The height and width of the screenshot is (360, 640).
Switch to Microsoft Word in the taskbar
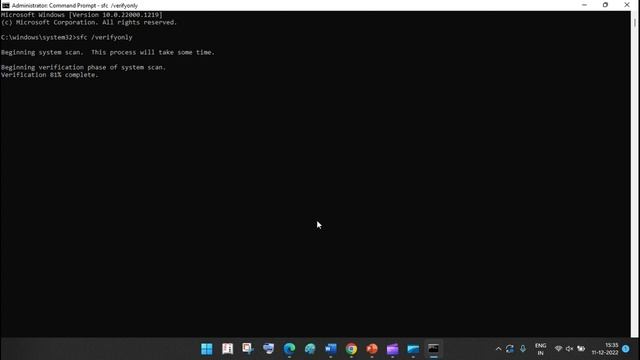point(331,349)
